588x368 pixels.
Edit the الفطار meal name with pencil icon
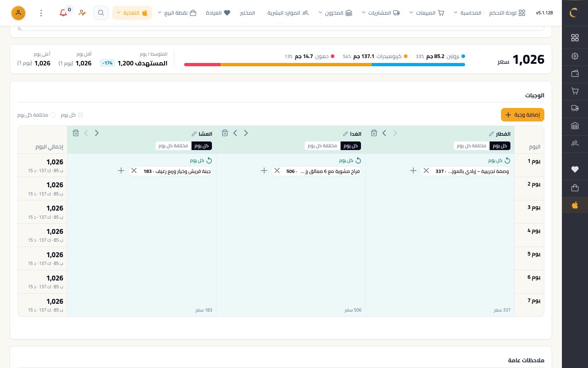tap(492, 134)
